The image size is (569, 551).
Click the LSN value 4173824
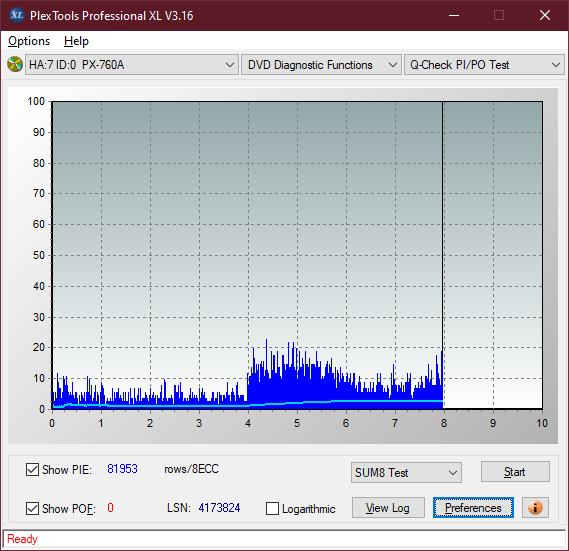pos(219,508)
